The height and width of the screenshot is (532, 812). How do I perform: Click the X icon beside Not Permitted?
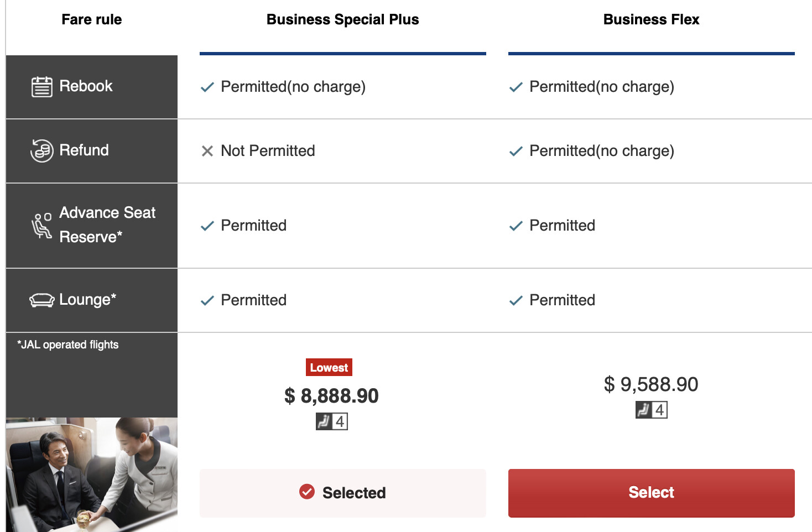[207, 151]
